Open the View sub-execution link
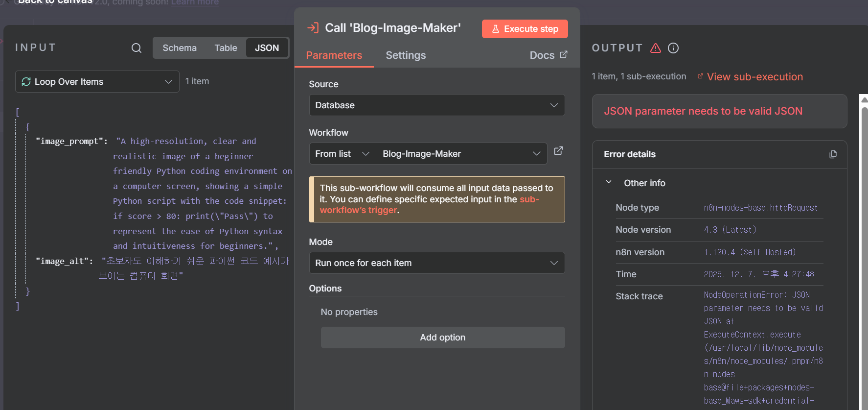868x410 pixels. [x=754, y=77]
